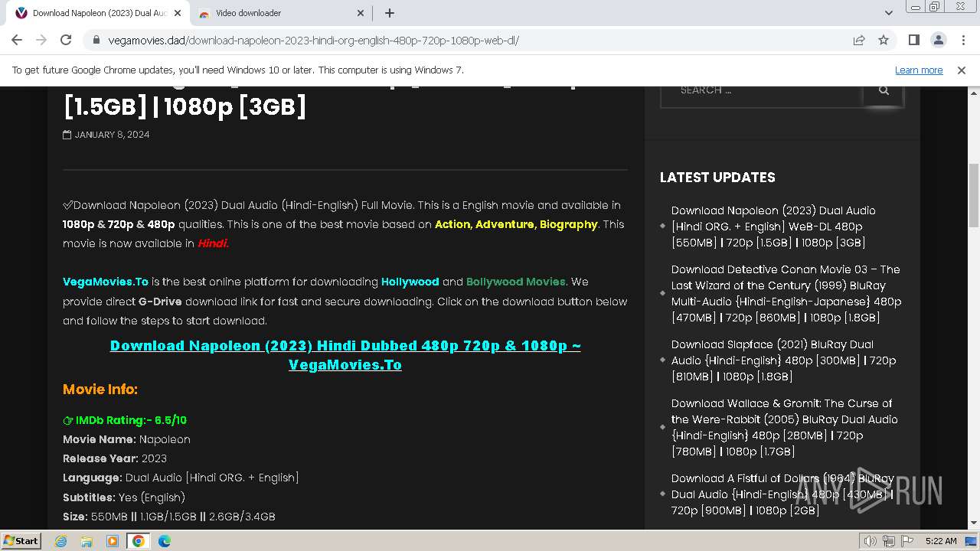Switch to Video downloader tab
This screenshot has height=551, width=980.
tap(279, 13)
